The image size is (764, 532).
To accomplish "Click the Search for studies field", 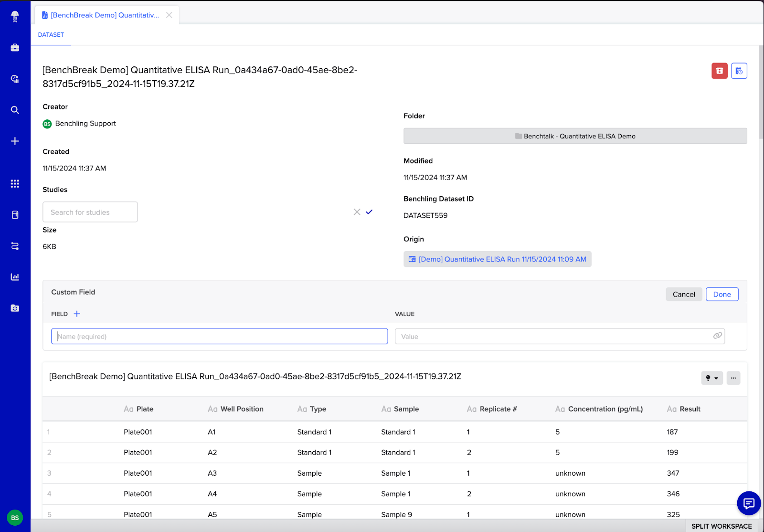I will [90, 212].
